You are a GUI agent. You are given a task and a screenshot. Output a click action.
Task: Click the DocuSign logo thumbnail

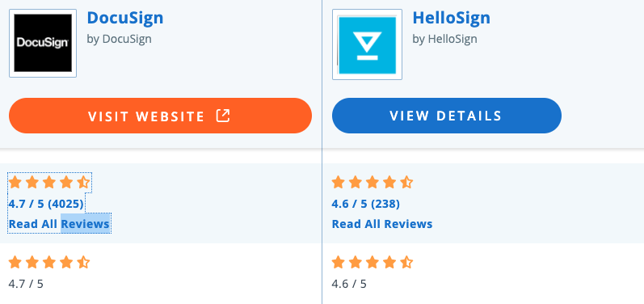(x=43, y=43)
